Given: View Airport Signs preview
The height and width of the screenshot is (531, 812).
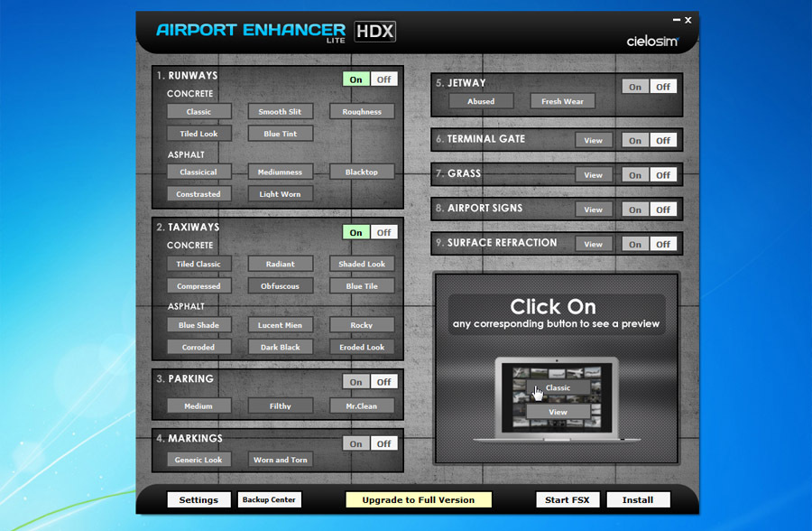Looking at the screenshot, I should coord(594,210).
